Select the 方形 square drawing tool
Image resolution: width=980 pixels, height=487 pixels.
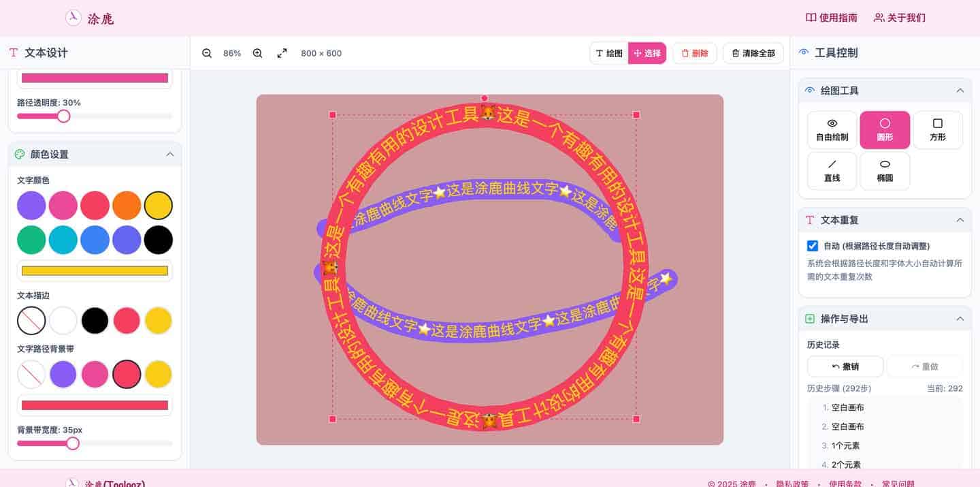[938, 129]
